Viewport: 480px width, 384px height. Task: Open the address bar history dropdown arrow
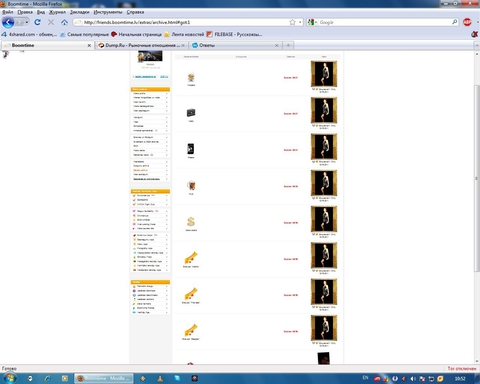(300, 22)
